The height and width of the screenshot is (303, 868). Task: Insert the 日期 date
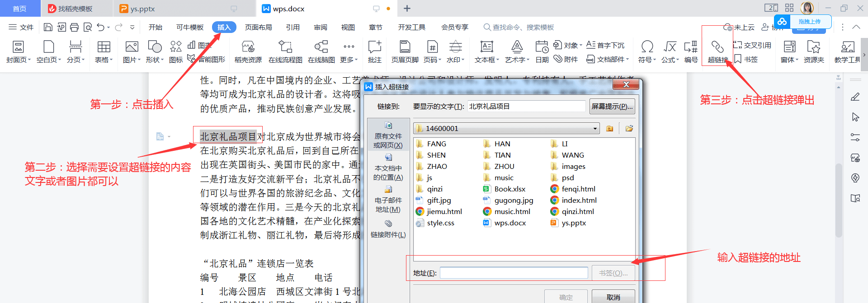click(542, 51)
